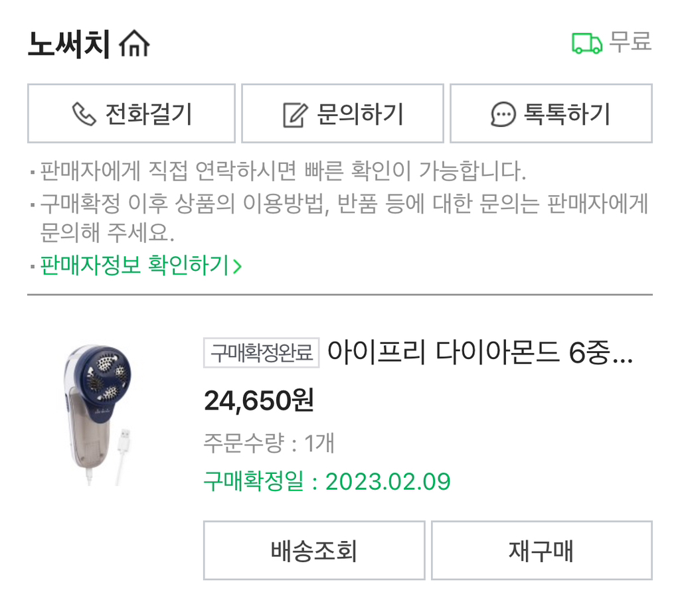680x616 pixels.
Task: Tap the home icon beside 노써치
Action: tap(134, 44)
